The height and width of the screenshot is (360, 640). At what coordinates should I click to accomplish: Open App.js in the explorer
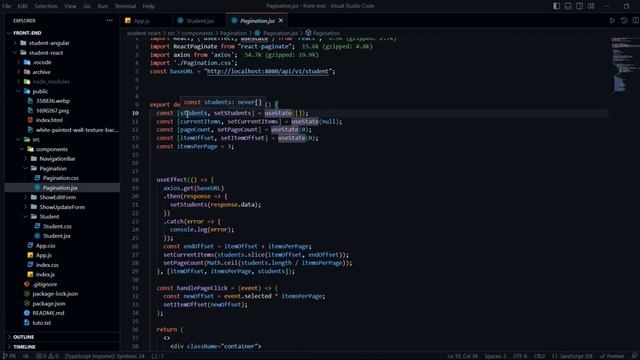pos(44,255)
